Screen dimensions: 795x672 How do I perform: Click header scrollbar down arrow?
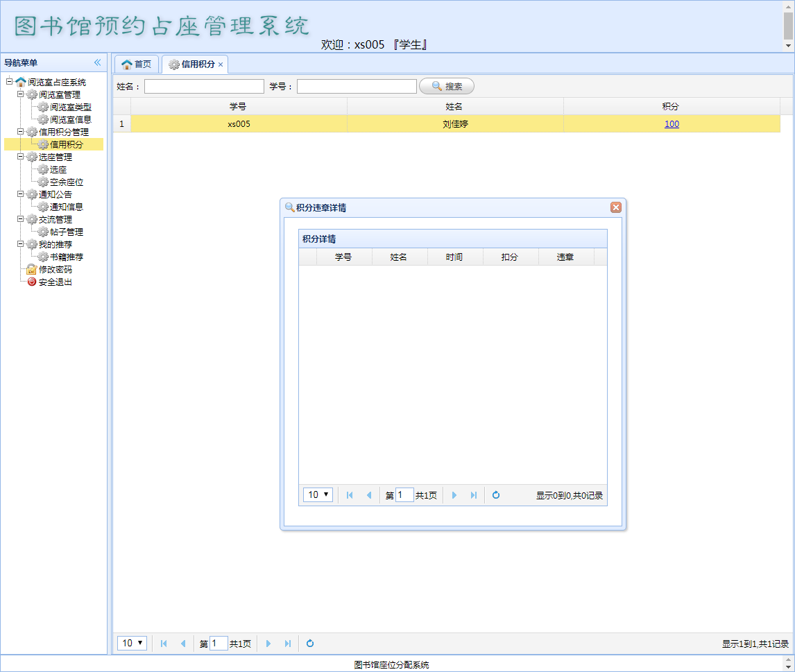788,46
